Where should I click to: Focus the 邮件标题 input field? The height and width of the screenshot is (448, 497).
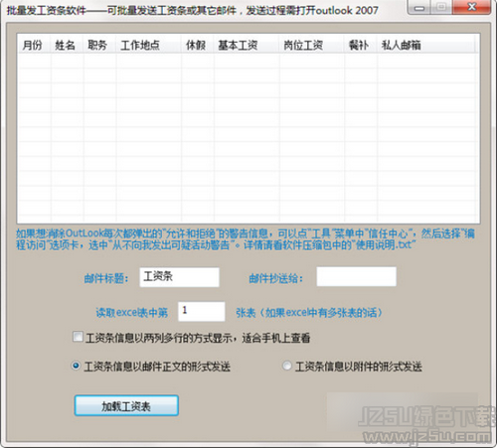click(x=179, y=277)
